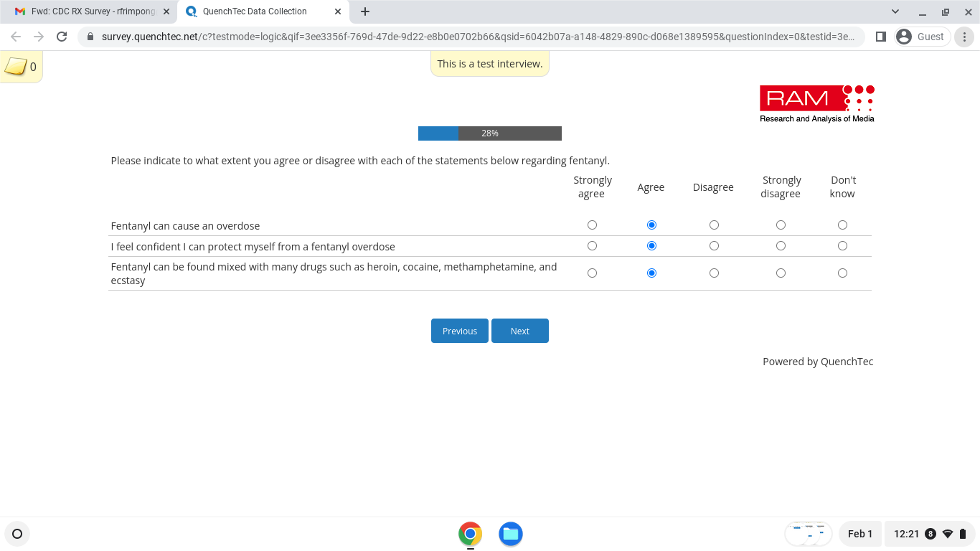Expand the tab search dropdown arrow
The image size is (980, 551).
895,11
